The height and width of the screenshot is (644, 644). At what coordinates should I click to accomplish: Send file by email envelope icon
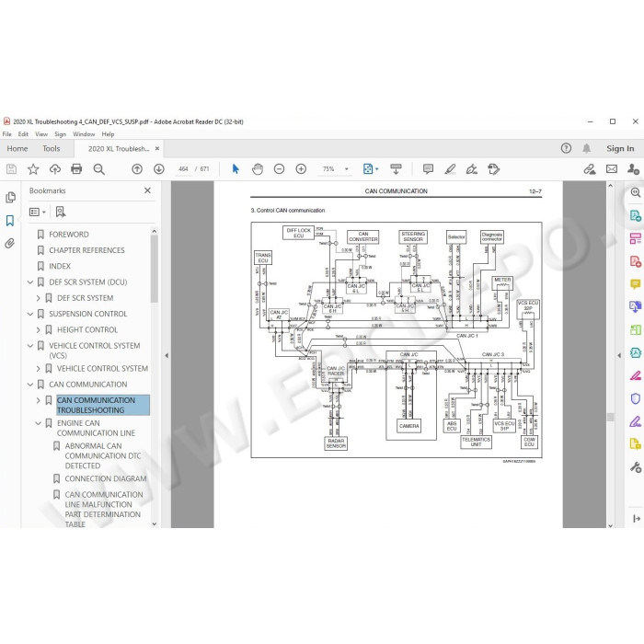click(x=612, y=168)
